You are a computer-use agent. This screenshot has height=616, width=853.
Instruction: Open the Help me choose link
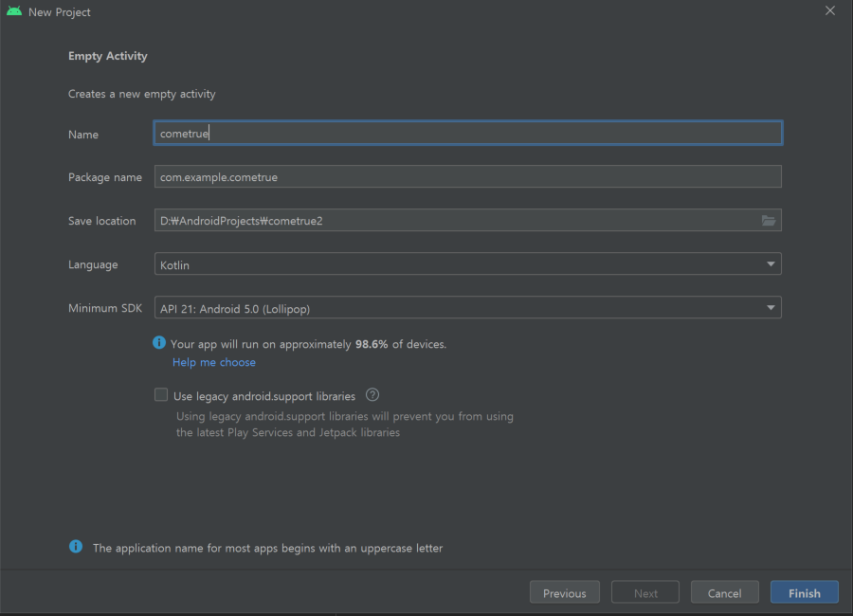pos(214,362)
